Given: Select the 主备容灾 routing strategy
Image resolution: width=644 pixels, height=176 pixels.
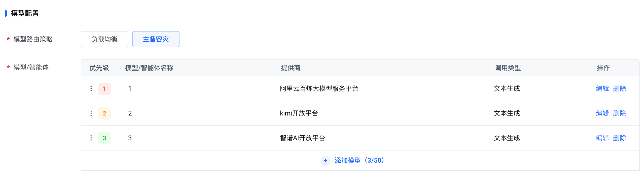Looking at the screenshot, I should coord(156,39).
